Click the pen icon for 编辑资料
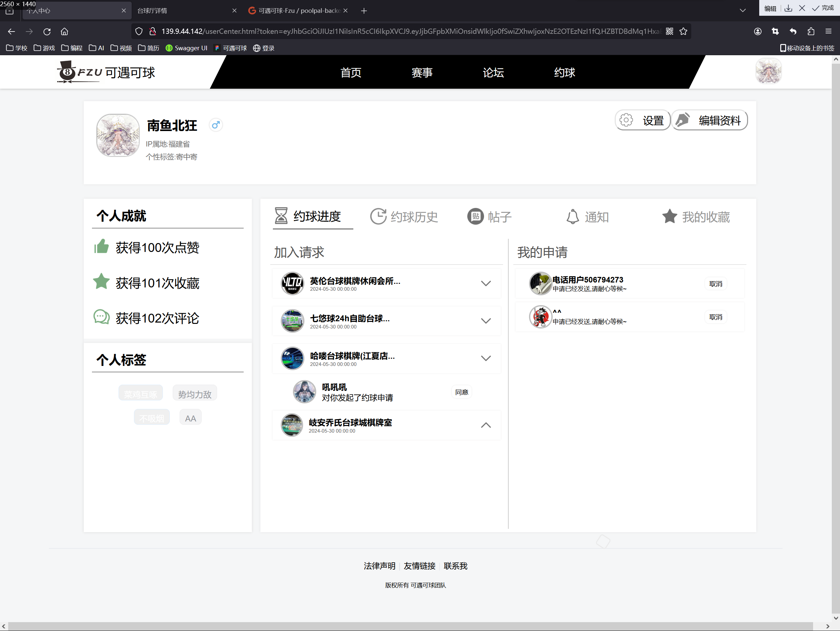The width and height of the screenshot is (840, 631). click(x=683, y=120)
